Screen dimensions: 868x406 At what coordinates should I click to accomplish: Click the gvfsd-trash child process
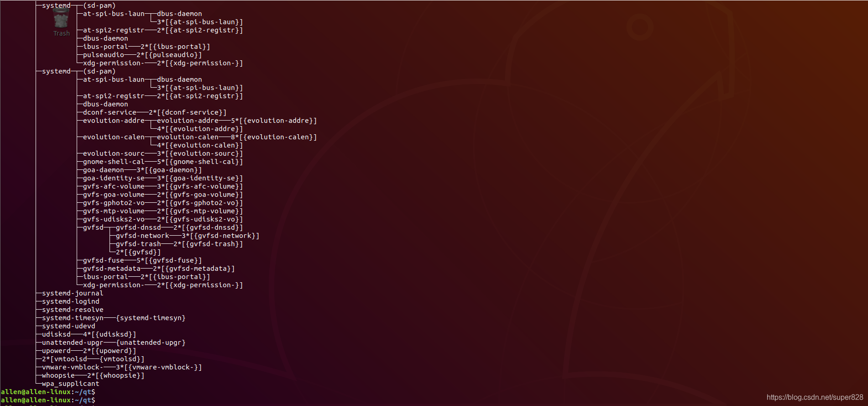(x=138, y=244)
